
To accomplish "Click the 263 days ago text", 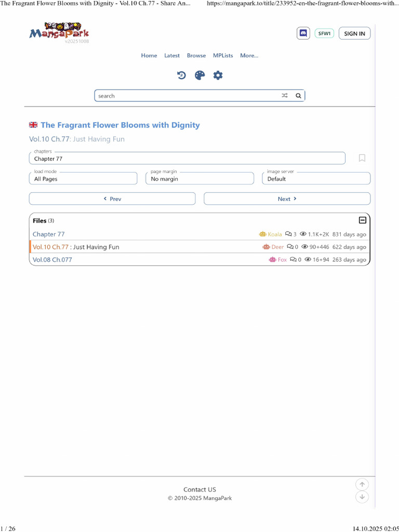I will click(349, 260).
